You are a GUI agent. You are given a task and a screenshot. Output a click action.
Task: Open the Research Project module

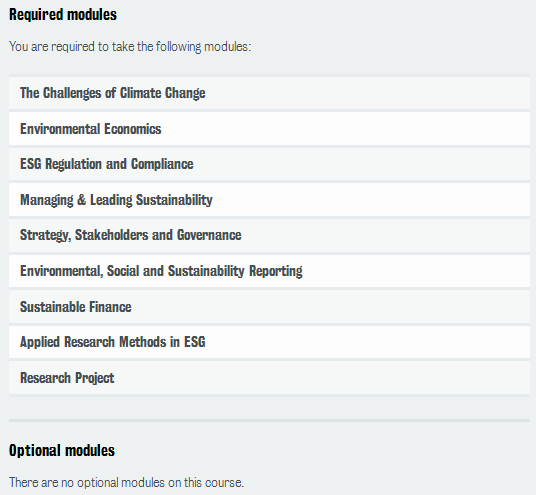[x=269, y=378]
